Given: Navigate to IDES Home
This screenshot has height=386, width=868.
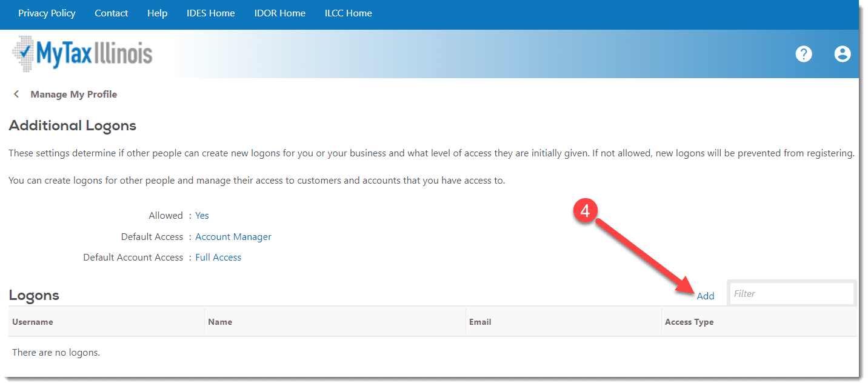Looking at the screenshot, I should [x=210, y=13].
